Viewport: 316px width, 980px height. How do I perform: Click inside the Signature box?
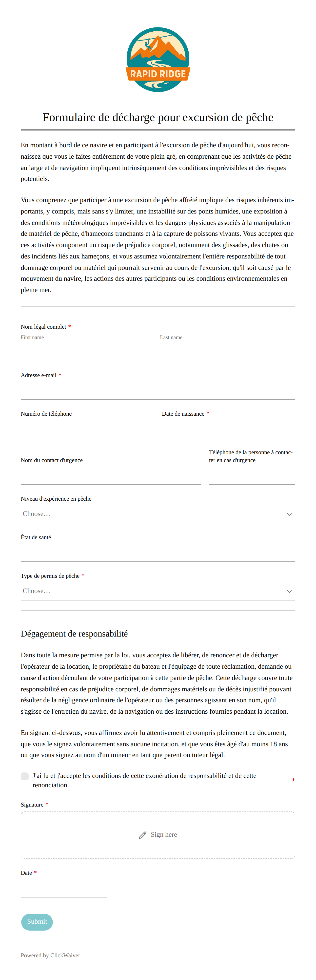[158, 835]
